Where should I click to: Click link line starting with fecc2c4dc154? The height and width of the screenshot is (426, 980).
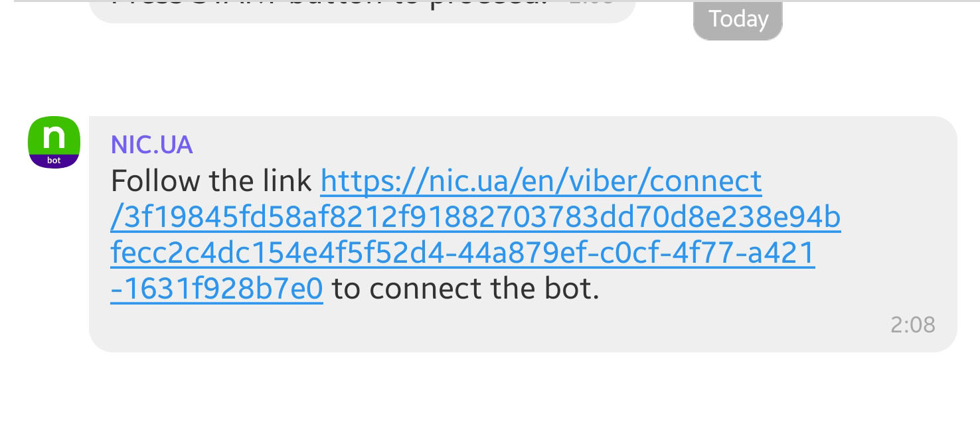[x=462, y=253]
